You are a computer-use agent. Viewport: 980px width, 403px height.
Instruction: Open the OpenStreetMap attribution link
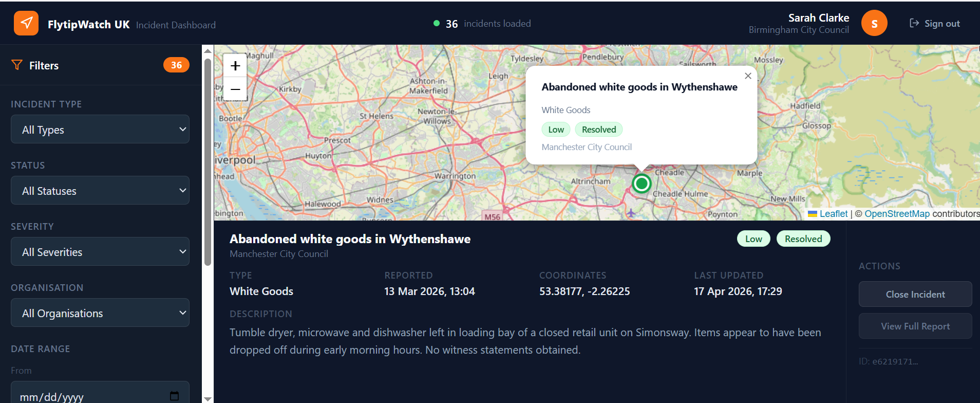[897, 214]
